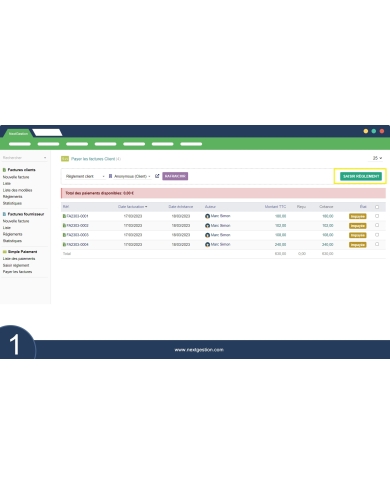Open Liste under Factures fournisseur

coord(7,228)
